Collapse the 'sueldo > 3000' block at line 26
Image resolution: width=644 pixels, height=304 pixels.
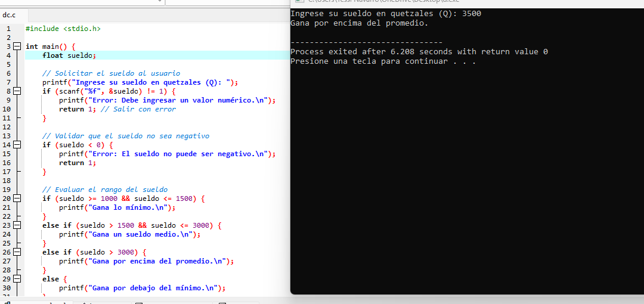(17, 252)
